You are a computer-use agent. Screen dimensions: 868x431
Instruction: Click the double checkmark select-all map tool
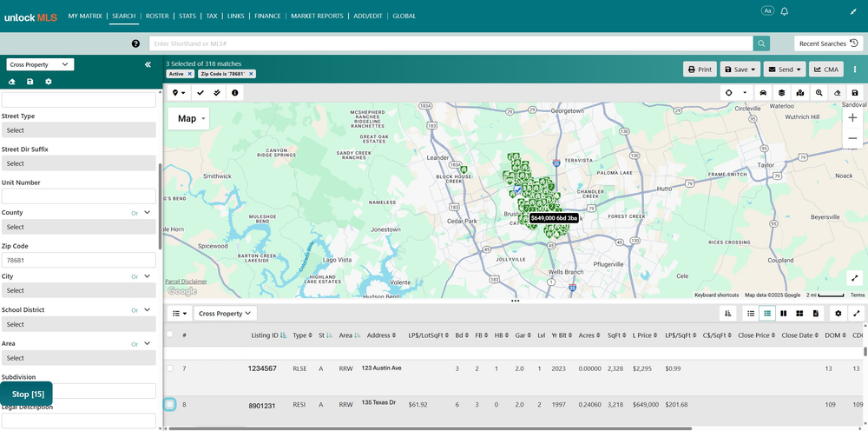217,92
